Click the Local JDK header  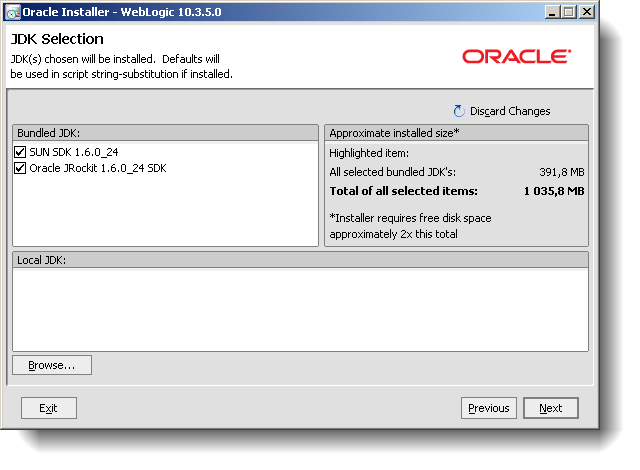300,260
